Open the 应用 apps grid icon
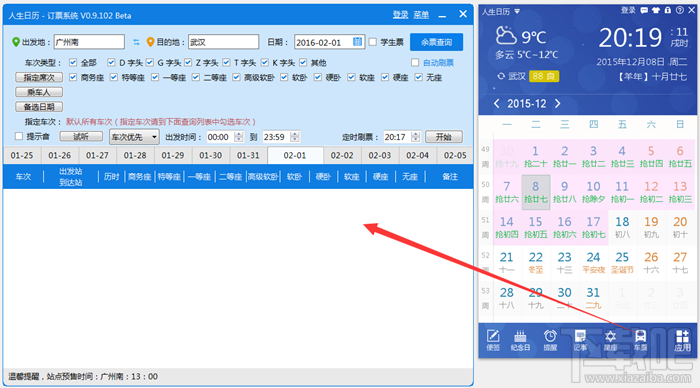The width and height of the screenshot is (700, 388). [682, 340]
